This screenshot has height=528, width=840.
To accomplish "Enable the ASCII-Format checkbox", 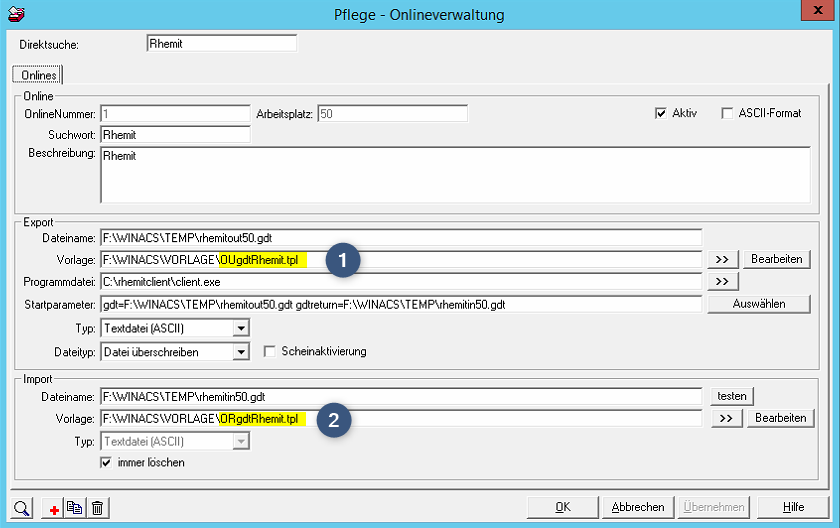I will click(x=728, y=113).
